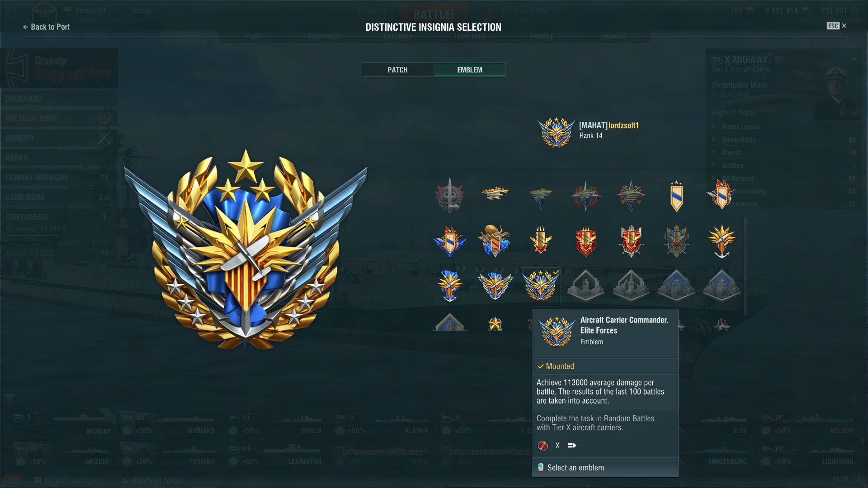Screen dimensions: 868x488
Task: Click Select an emblem in tooltip
Action: [x=576, y=468]
